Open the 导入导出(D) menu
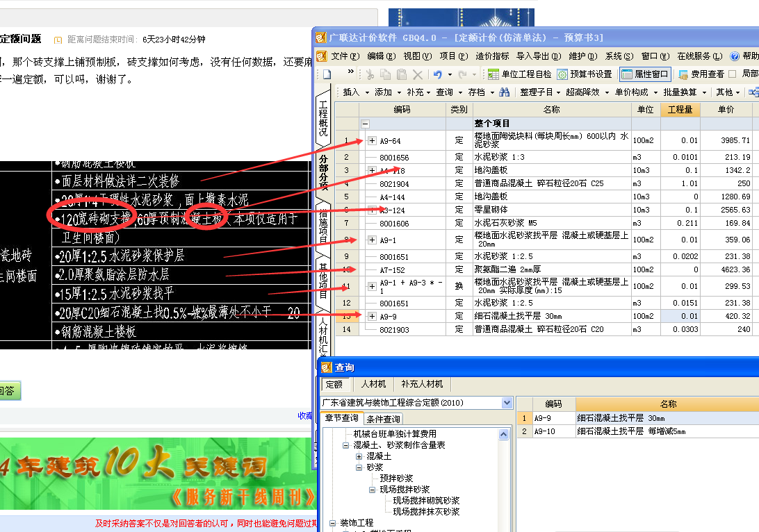Image resolution: width=759 pixels, height=532 pixels. 538,56
